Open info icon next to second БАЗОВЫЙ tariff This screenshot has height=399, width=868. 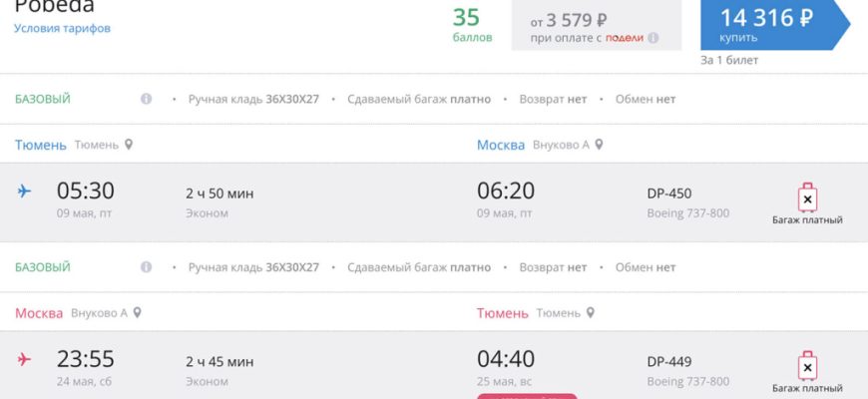point(147,267)
